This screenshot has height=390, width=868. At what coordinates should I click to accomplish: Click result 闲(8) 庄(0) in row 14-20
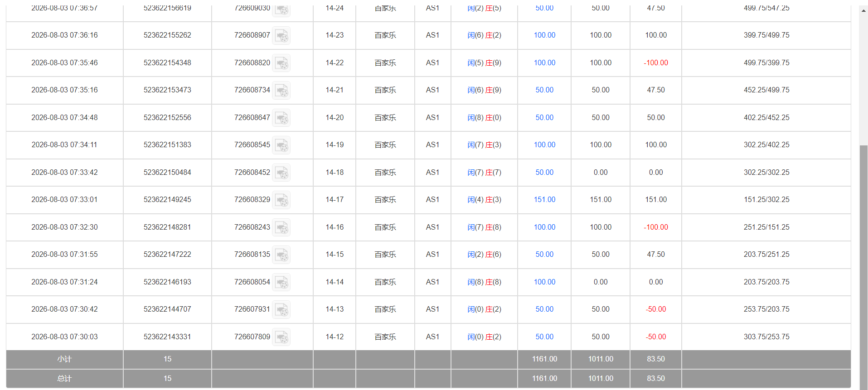click(x=484, y=118)
